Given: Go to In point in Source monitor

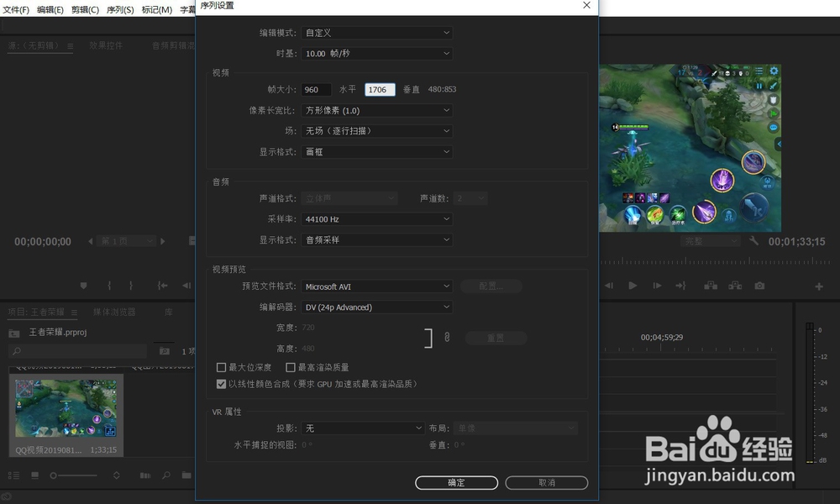Looking at the screenshot, I should pyautogui.click(x=162, y=286).
